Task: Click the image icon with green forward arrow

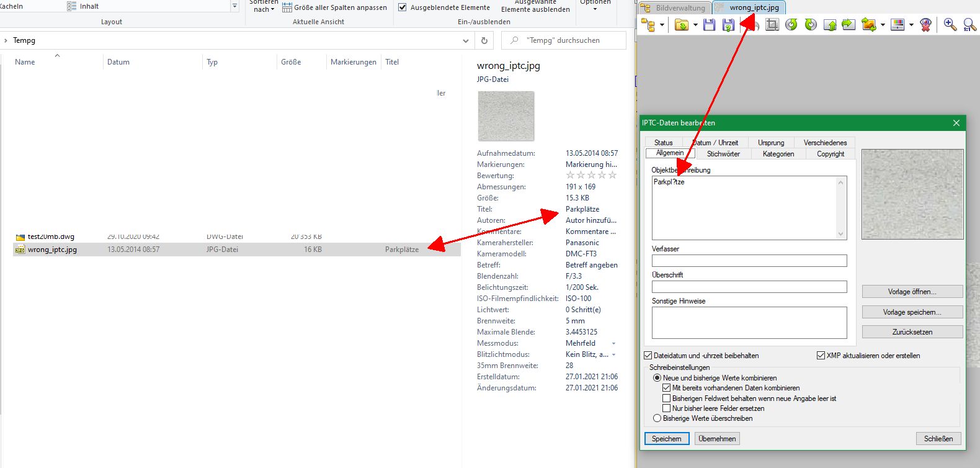Action: (x=849, y=25)
